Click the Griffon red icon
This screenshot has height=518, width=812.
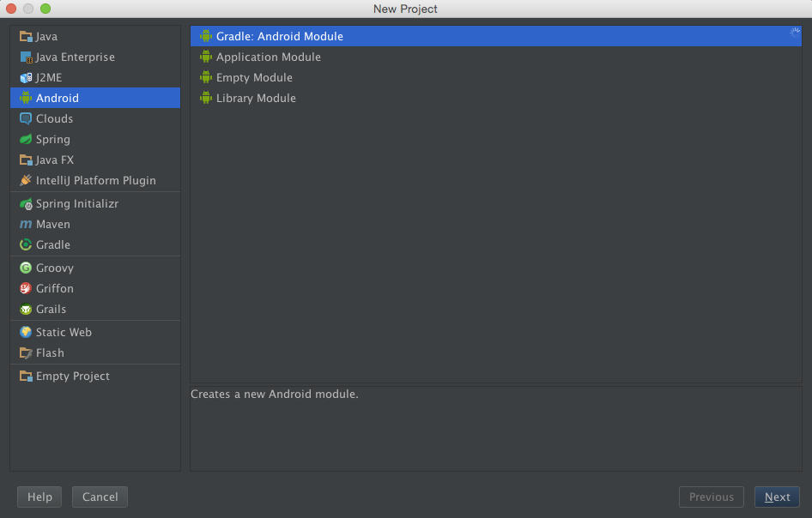pyautogui.click(x=26, y=288)
